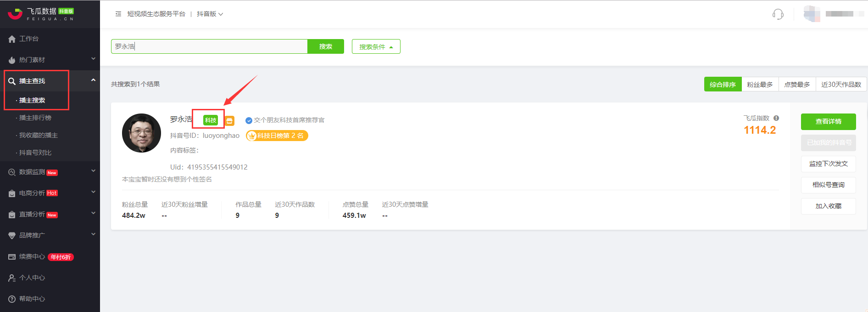Select 综合排序 sort tab
This screenshot has height=312, width=868.
point(723,84)
